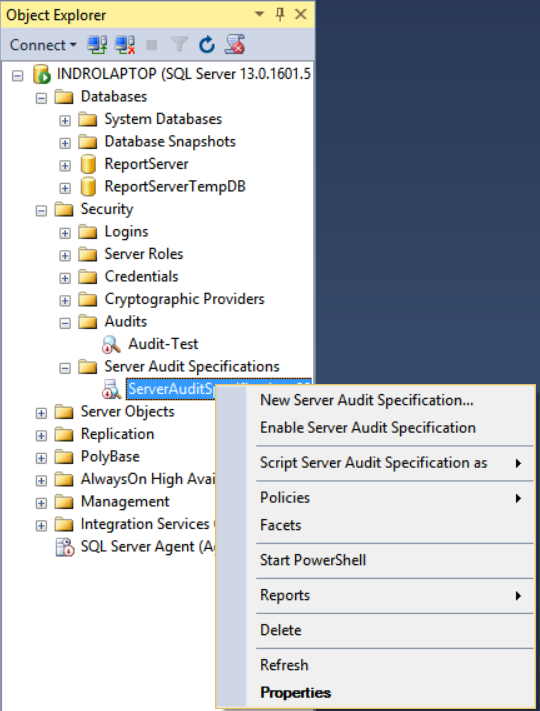Screen dimensions: 540x711
Task: Click the System Databases folder icon
Action: [88, 119]
